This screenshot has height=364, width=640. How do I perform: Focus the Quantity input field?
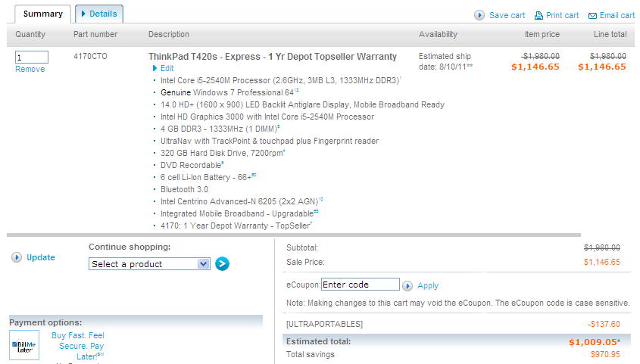(x=31, y=57)
